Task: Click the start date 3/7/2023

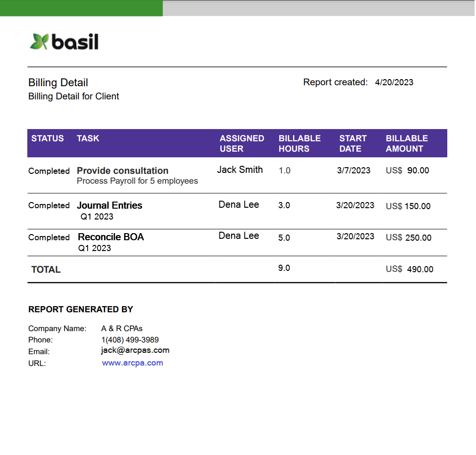Action: 354,171
